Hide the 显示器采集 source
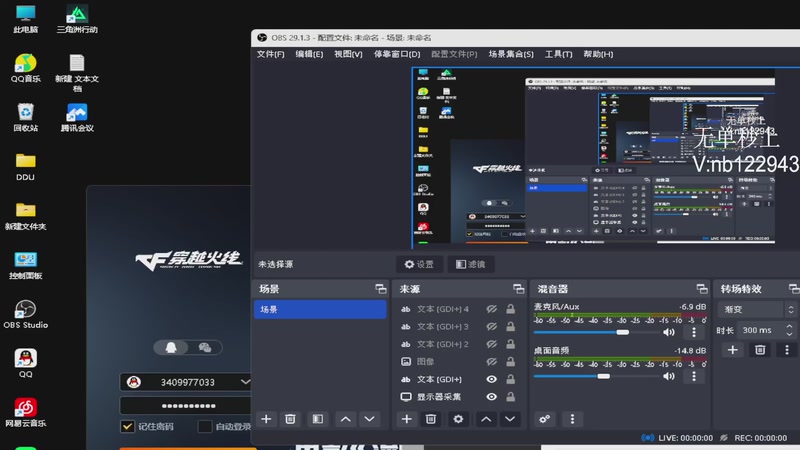Image resolution: width=800 pixels, height=450 pixels. pyautogui.click(x=491, y=397)
